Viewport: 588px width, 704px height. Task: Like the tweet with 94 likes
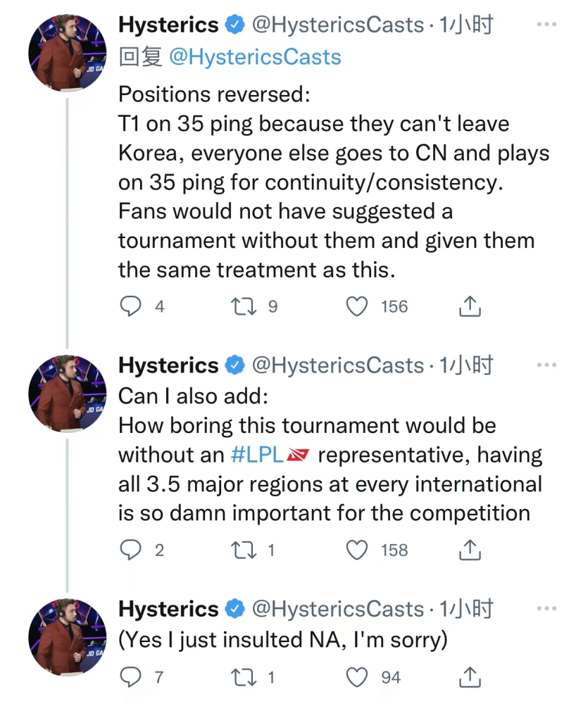point(358,677)
